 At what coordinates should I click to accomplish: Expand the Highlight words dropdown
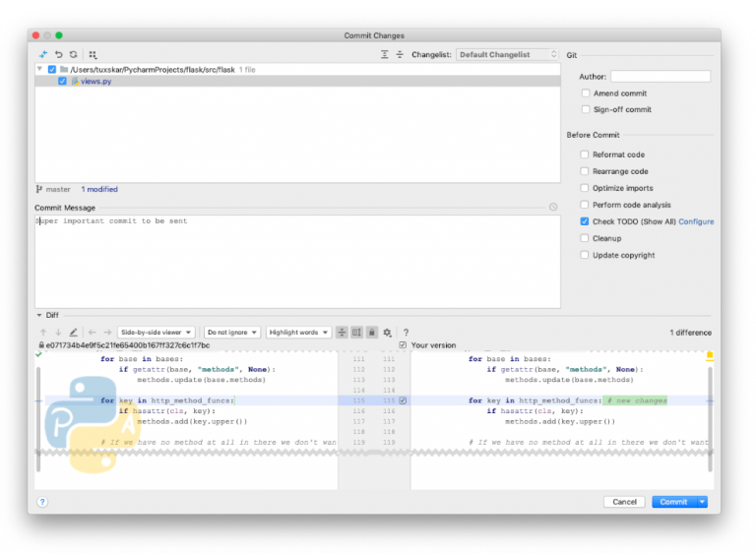pos(298,333)
